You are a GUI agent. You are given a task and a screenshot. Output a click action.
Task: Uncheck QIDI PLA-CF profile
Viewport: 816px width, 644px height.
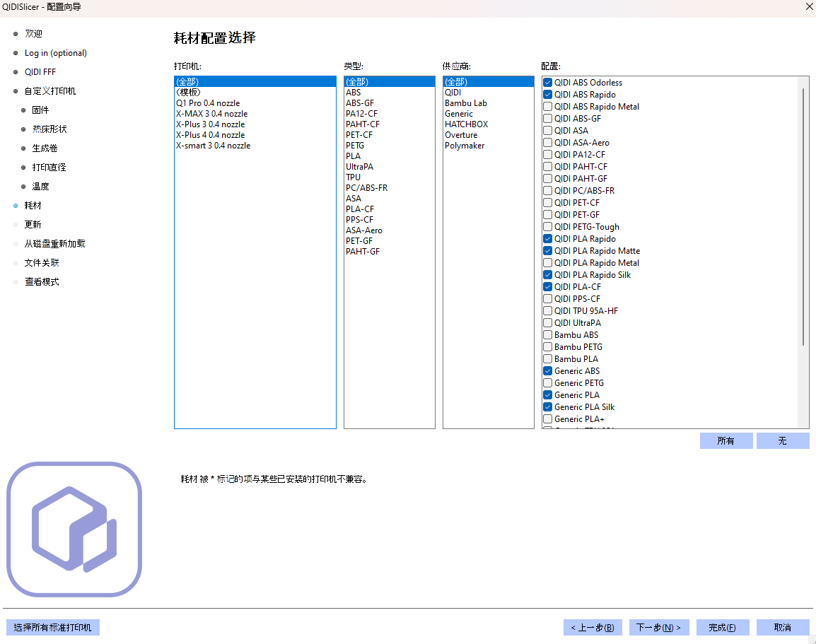tap(547, 286)
